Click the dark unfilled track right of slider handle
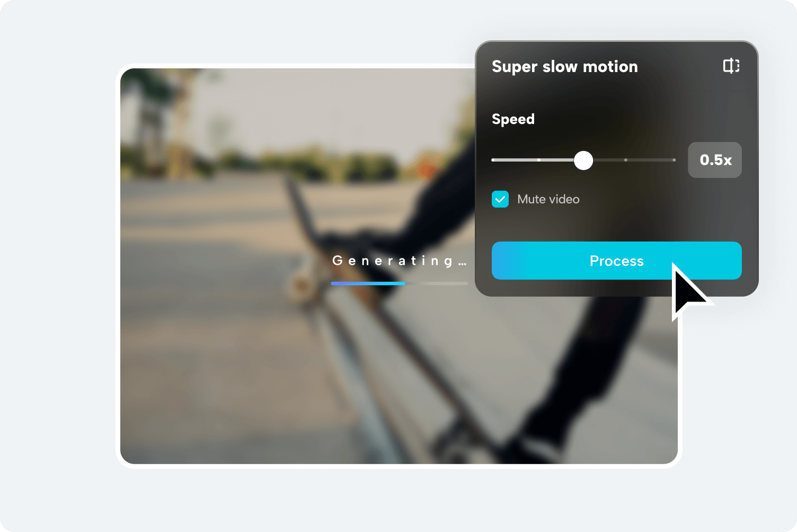 coord(634,160)
